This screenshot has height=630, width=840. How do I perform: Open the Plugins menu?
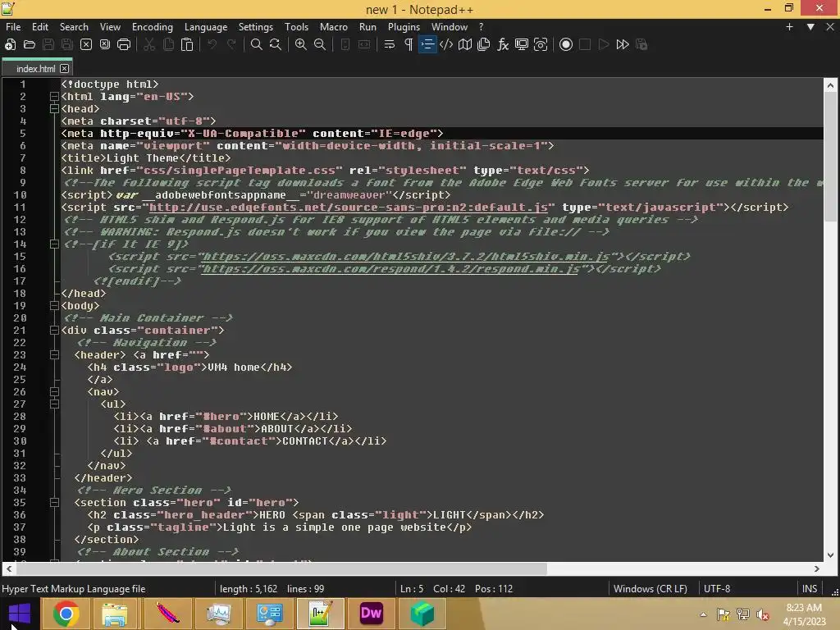tap(404, 27)
